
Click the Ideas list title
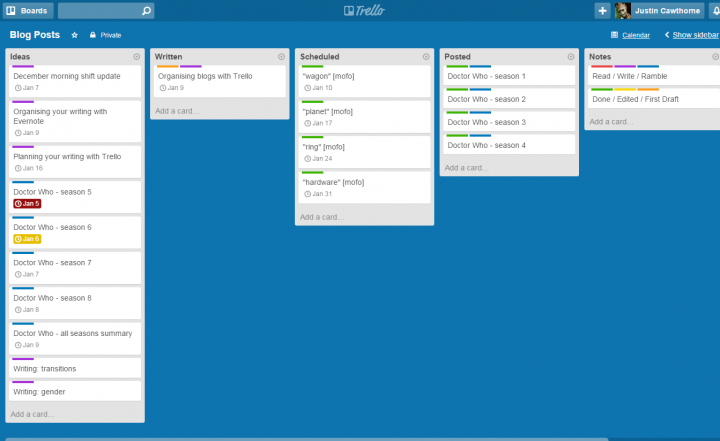click(x=20, y=57)
